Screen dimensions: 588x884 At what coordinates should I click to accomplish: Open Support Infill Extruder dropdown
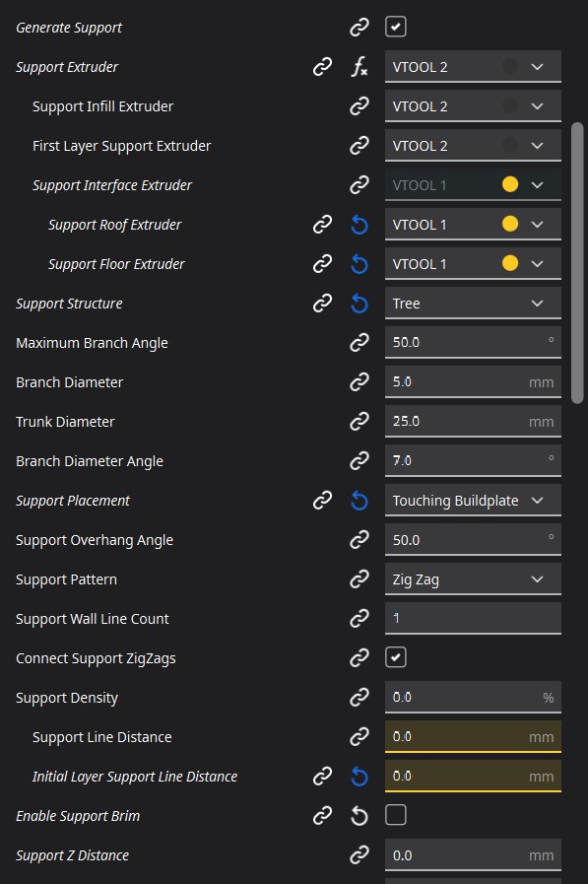pos(473,106)
